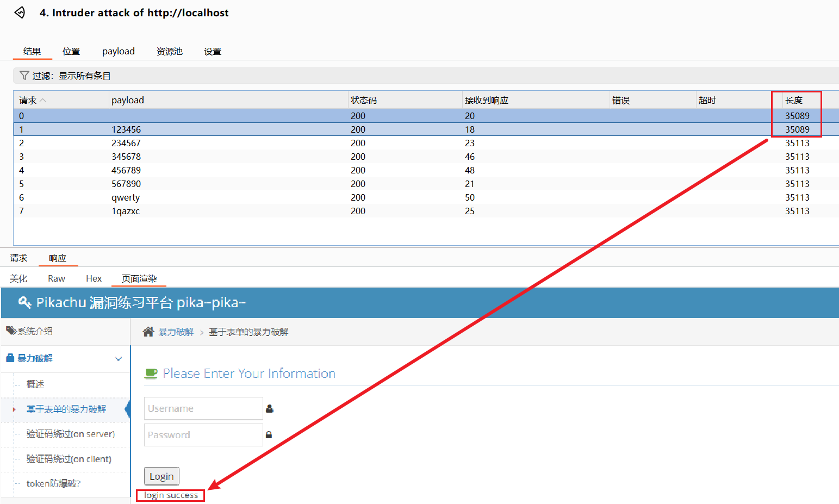Open the 位置 tab
The height and width of the screenshot is (504, 839).
click(71, 51)
